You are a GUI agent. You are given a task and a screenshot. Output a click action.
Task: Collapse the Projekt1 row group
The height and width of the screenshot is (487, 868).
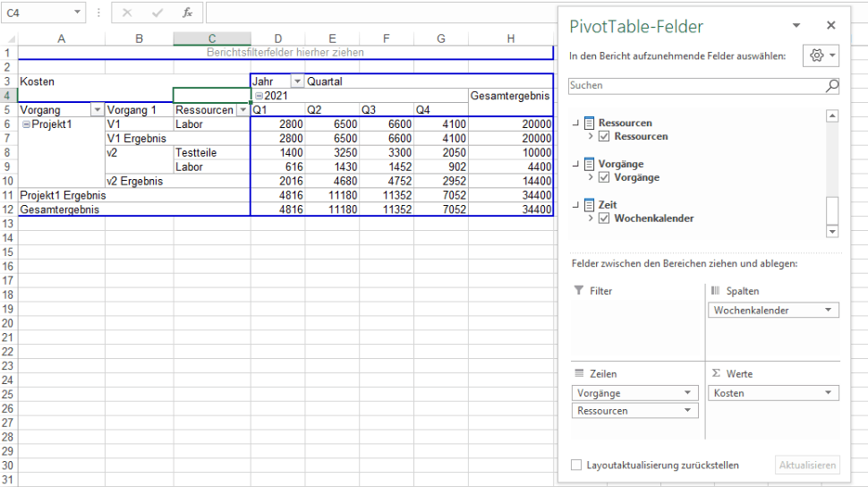click(26, 124)
